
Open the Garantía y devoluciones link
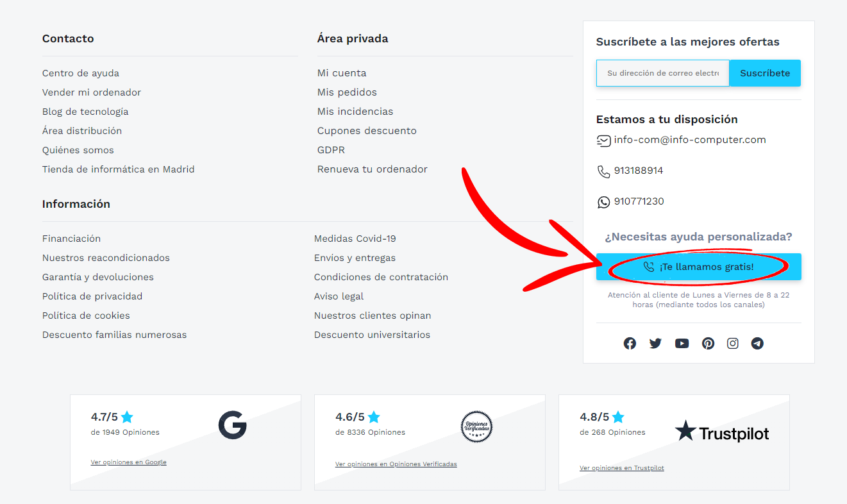[x=98, y=277]
